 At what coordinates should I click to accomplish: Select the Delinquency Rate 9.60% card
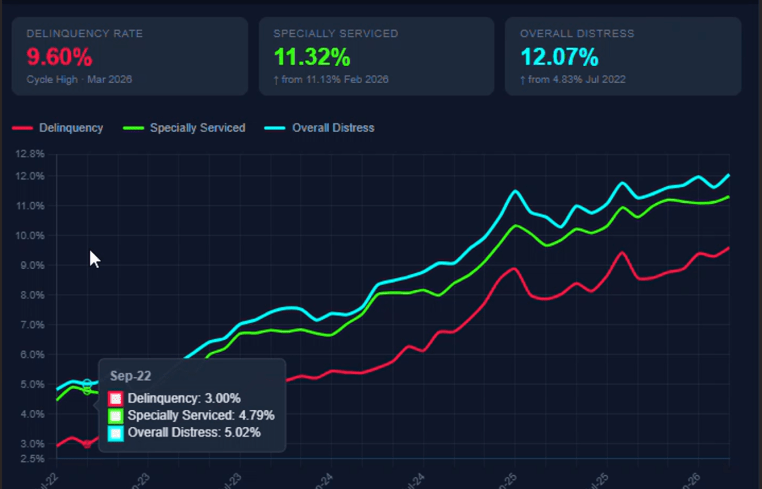click(x=129, y=56)
